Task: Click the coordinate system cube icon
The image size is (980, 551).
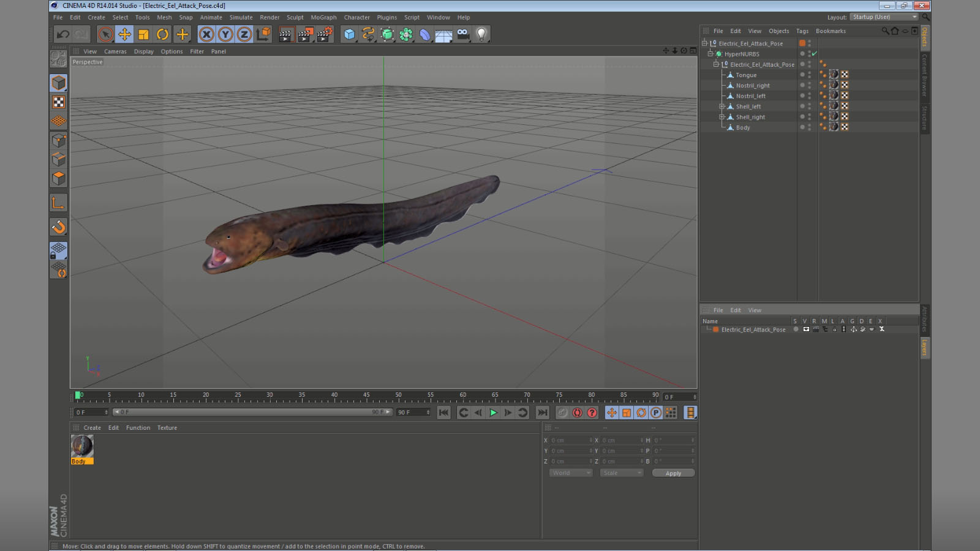Action: click(x=263, y=34)
